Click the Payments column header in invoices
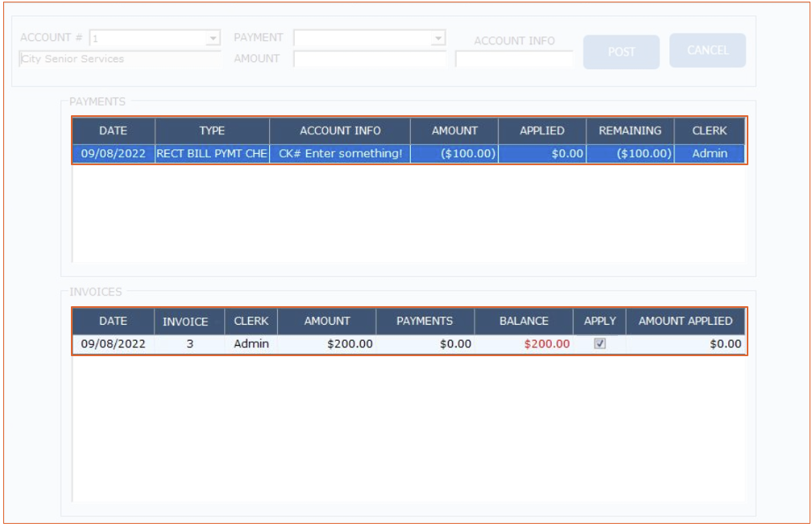The image size is (812, 527). coord(425,321)
